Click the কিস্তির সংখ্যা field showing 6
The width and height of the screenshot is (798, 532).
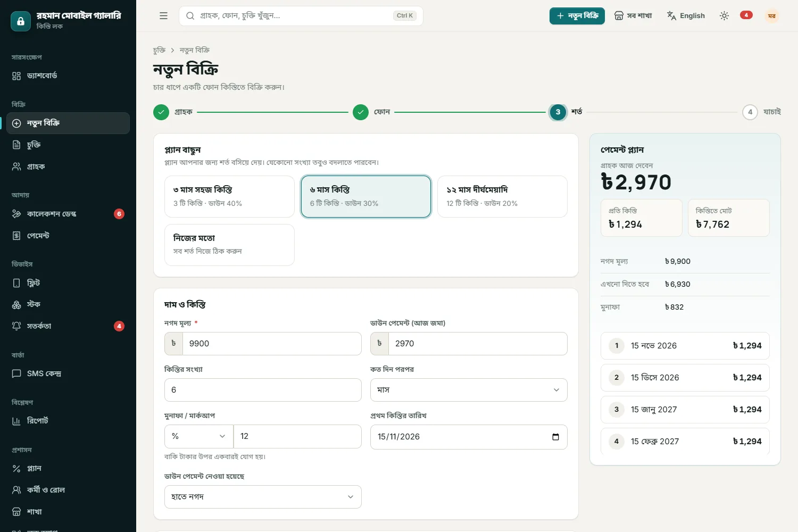pyautogui.click(x=263, y=390)
